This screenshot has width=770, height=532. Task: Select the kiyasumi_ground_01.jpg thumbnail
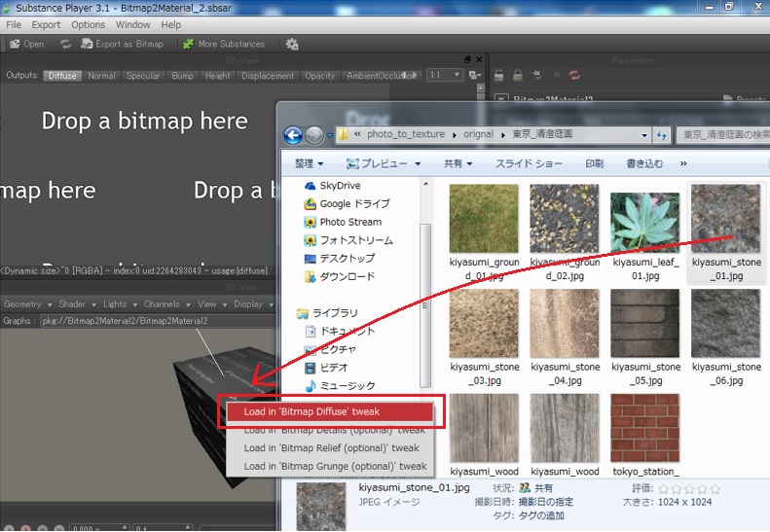tap(484, 219)
